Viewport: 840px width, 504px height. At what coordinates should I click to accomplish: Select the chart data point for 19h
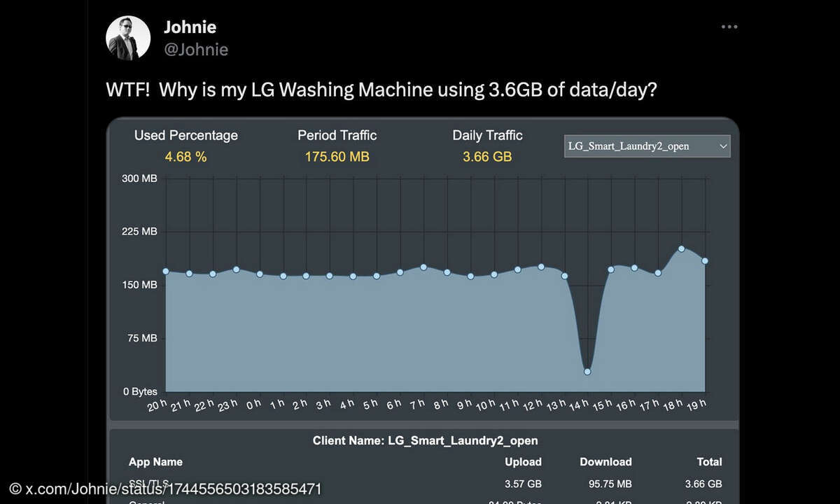click(x=705, y=261)
